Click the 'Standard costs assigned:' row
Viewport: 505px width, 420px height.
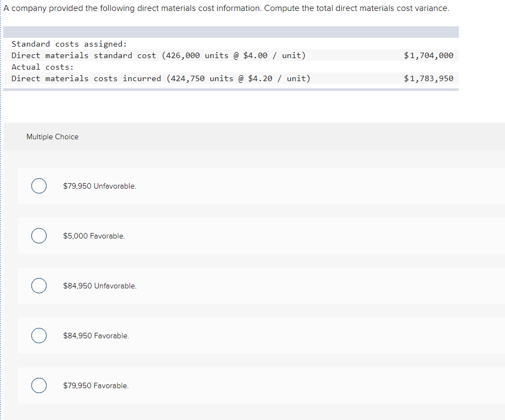pos(231,44)
